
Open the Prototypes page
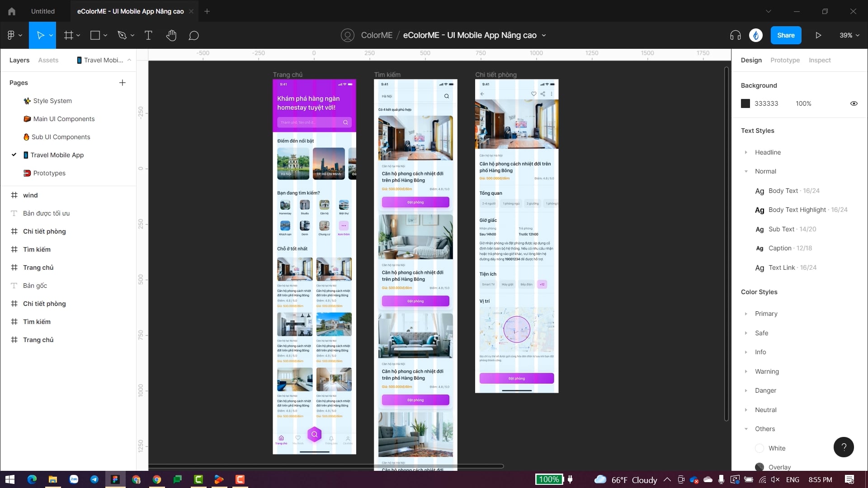pyautogui.click(x=49, y=173)
